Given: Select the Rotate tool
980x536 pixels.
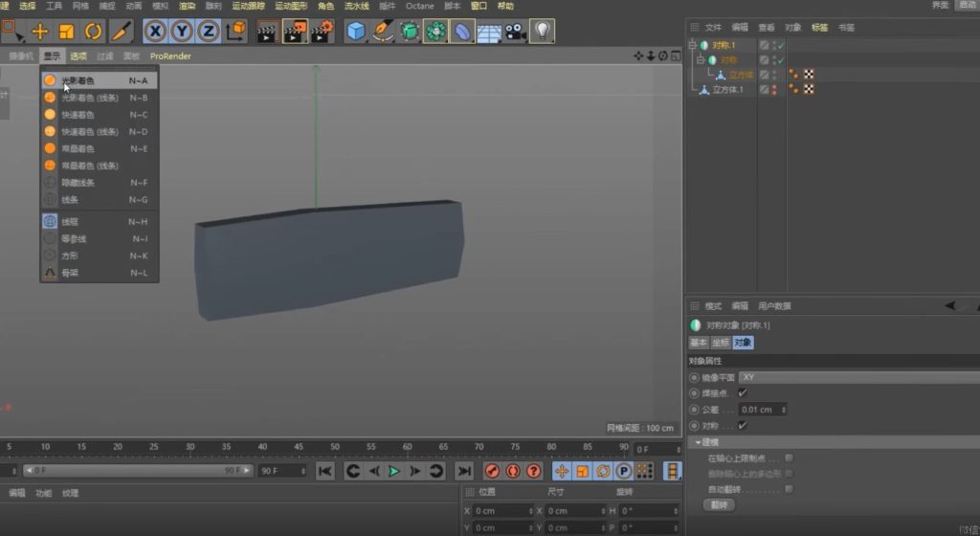Looking at the screenshot, I should [93, 31].
